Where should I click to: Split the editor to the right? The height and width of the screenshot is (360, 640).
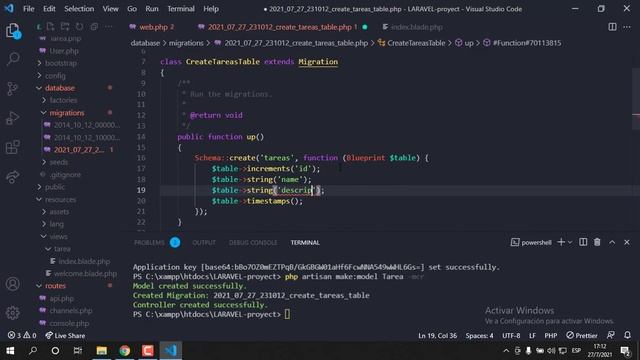pos(612,27)
